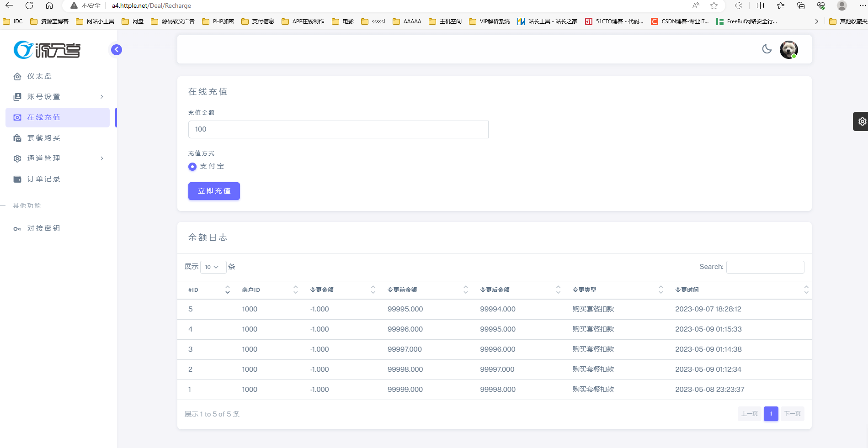Open the floating settings gear panel
The height and width of the screenshot is (448, 868).
pyautogui.click(x=862, y=121)
